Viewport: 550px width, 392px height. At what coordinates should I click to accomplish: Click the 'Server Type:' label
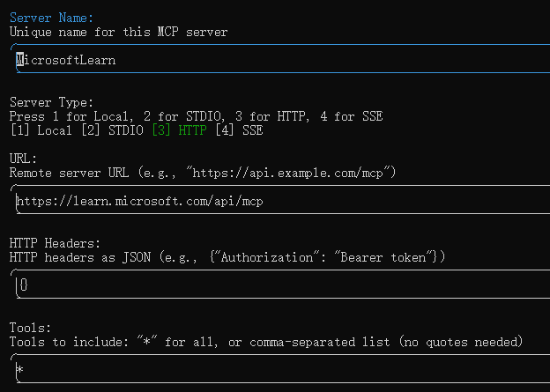(x=51, y=102)
